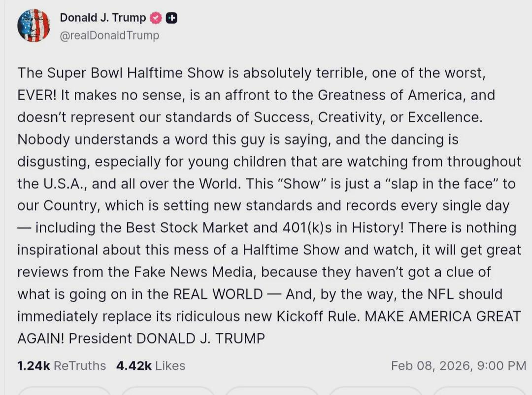
Task: Click the flag-painted profile avatar
Action: (x=33, y=26)
